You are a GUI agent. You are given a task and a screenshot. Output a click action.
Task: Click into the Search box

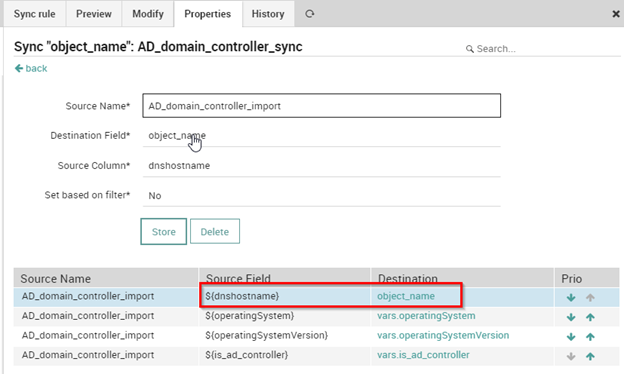click(547, 49)
